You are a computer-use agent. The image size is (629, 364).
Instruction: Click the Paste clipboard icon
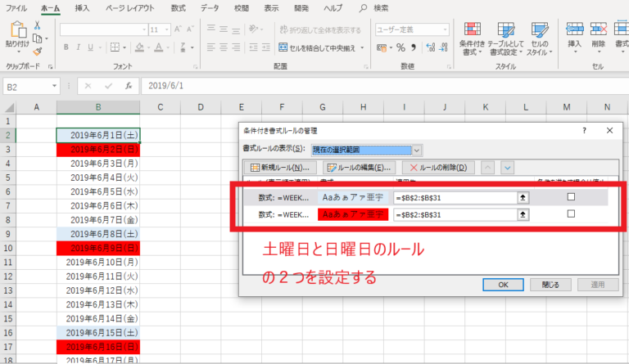tap(18, 30)
